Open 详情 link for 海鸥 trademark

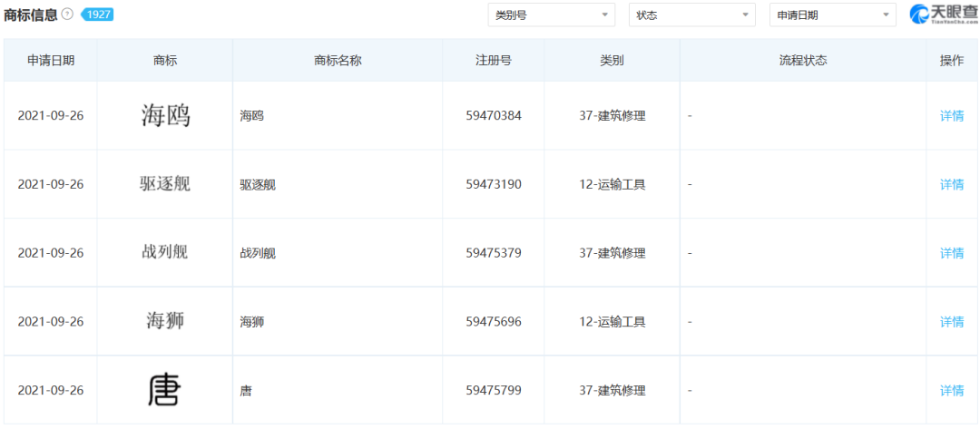pyautogui.click(x=952, y=115)
